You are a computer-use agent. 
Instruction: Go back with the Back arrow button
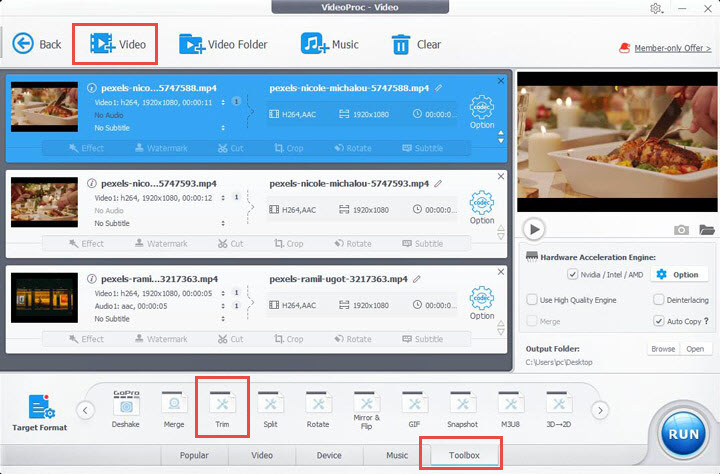click(x=36, y=44)
